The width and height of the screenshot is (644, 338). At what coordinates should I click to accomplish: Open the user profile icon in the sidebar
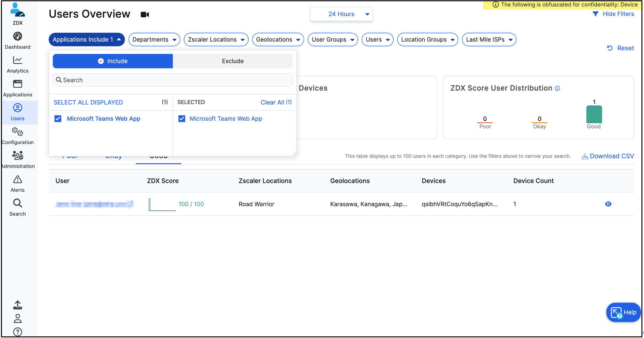tap(18, 318)
